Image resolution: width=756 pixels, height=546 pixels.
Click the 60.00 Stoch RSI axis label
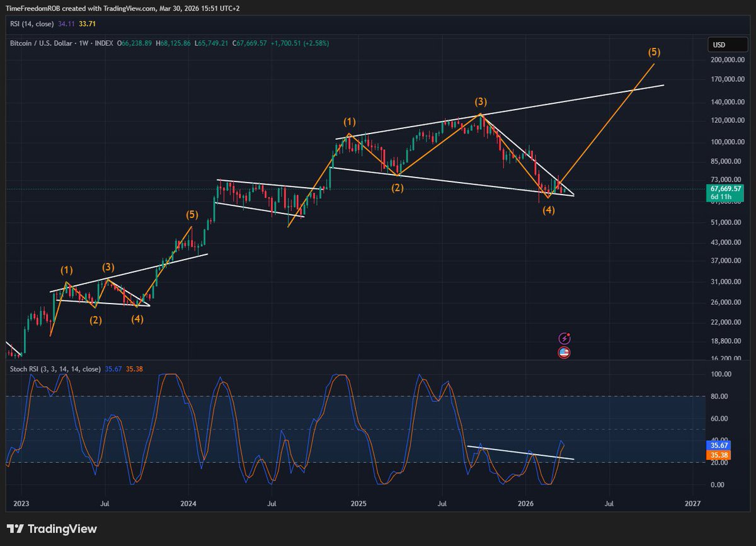point(720,418)
